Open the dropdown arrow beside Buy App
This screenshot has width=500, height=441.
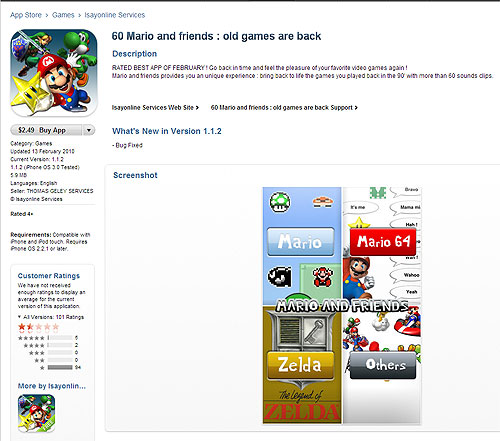[89, 130]
